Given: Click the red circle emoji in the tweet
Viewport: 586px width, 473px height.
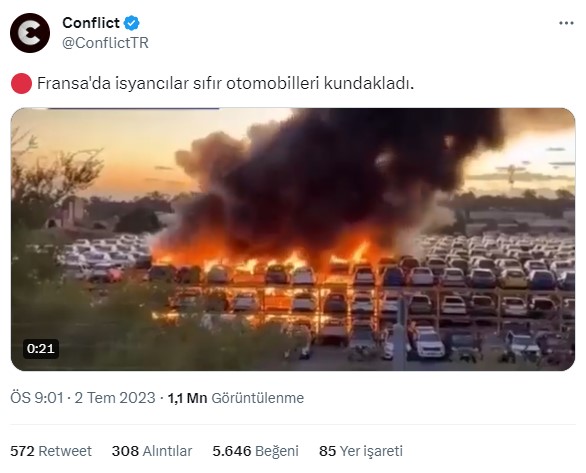Looking at the screenshot, I should coord(21,83).
